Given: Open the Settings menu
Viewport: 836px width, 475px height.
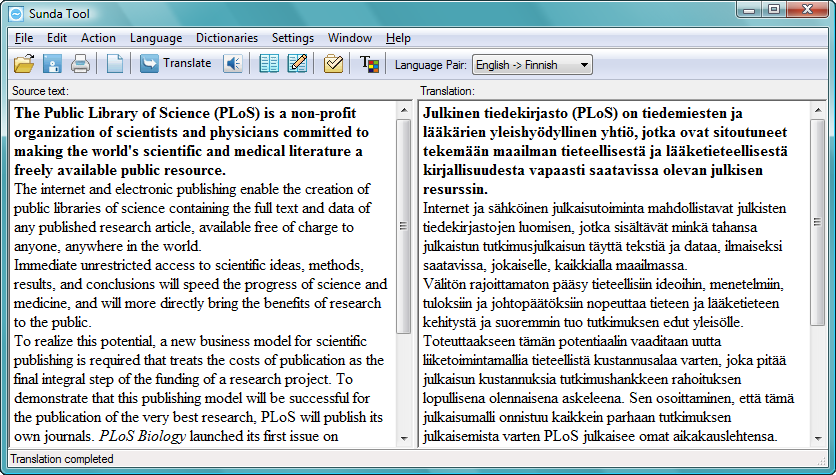Looking at the screenshot, I should point(293,38).
